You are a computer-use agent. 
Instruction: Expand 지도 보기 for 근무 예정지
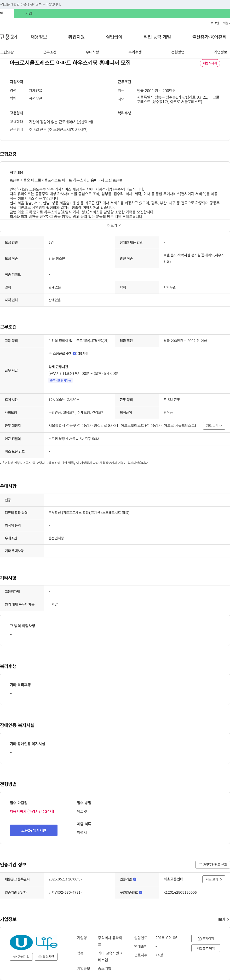(x=214, y=426)
